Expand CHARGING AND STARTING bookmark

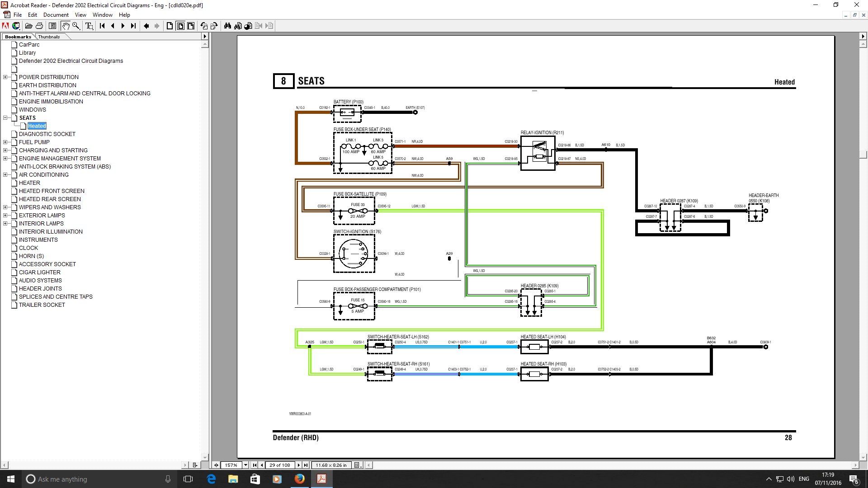coord(5,150)
